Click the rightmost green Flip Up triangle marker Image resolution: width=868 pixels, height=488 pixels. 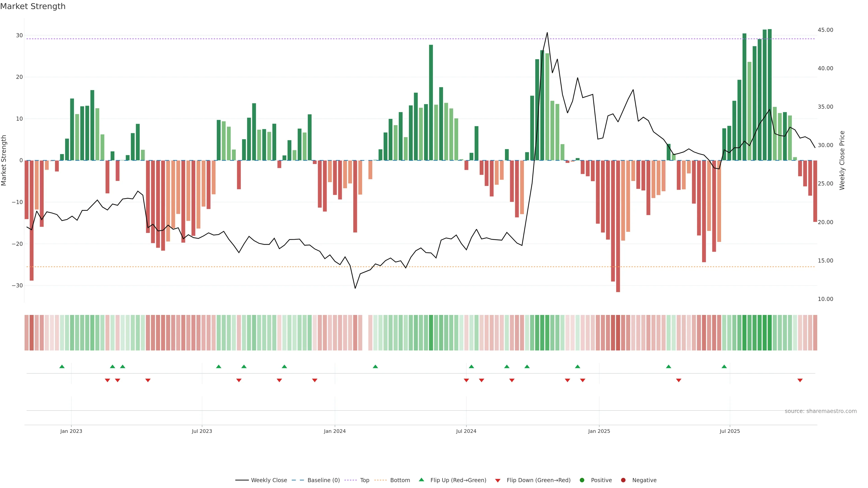(724, 366)
